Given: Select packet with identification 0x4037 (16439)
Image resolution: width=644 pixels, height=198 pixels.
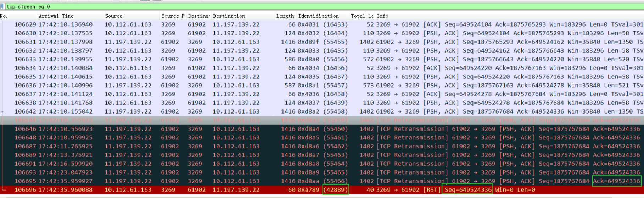Looking at the screenshot, I should tap(322, 103).
